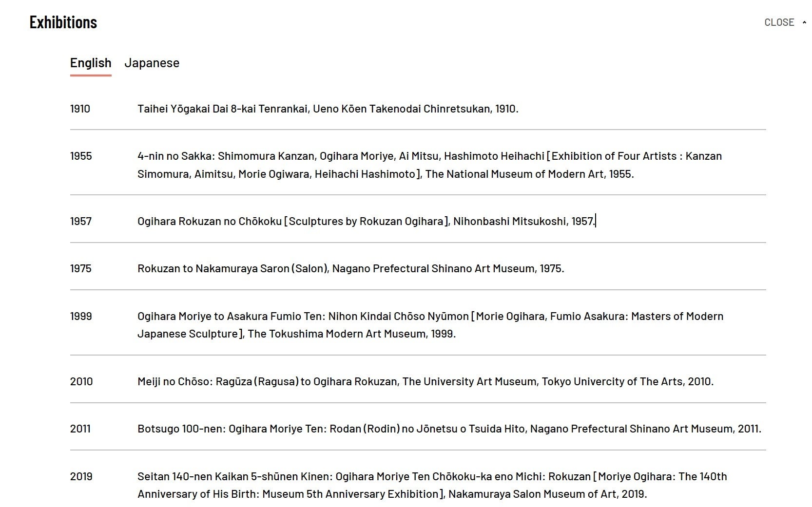This screenshot has width=812, height=507.
Task: Click the 1955 4-nin no Sakka entry text
Action: [x=429, y=165]
